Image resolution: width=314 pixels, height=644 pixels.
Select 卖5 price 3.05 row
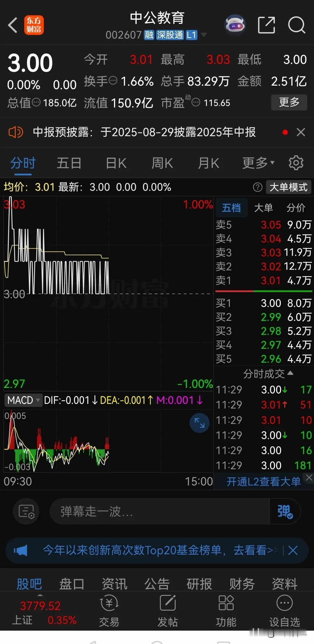[x=264, y=225]
